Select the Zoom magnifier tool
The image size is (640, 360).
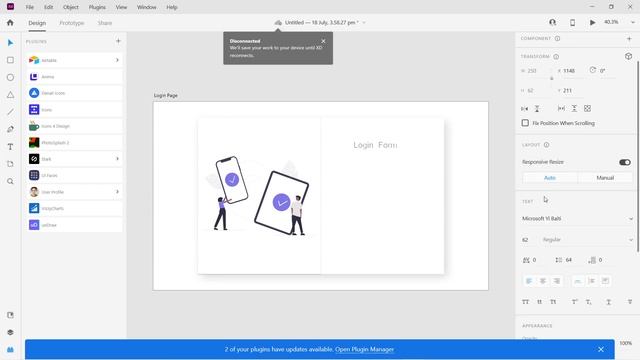(11, 182)
